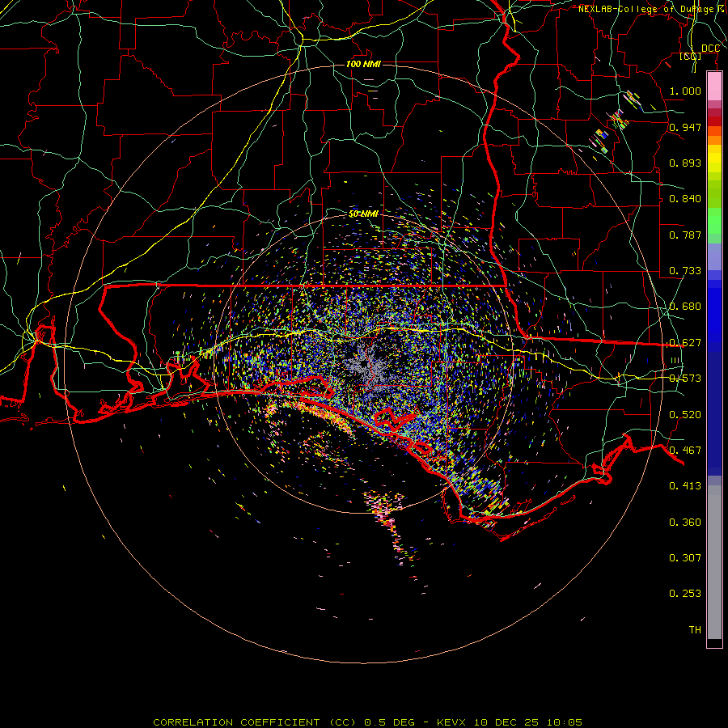Click the DCC product label
Viewport: 728px width, 728px height.
tap(710, 49)
